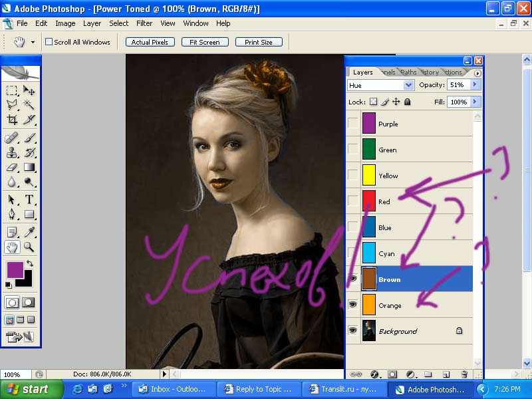Click the add layer mask icon
Viewport: 532px width, 399px height.
coord(392,374)
